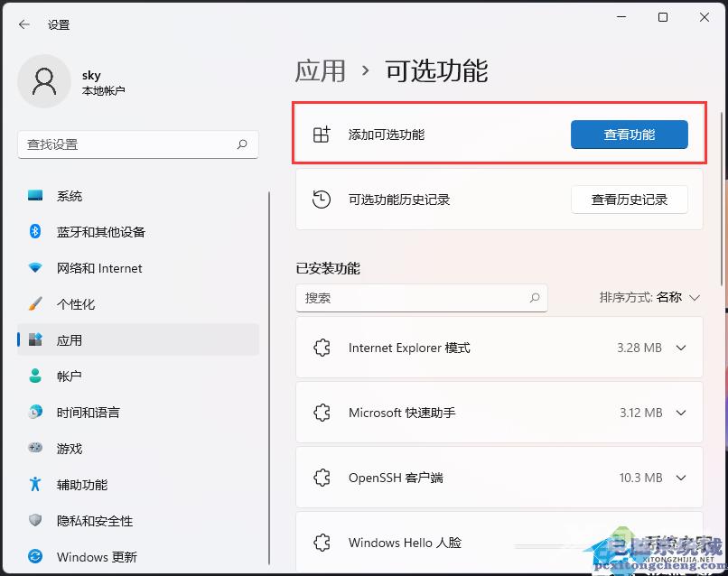Focus the 查找设置 search field
The width and height of the screenshot is (728, 576).
coord(138,144)
